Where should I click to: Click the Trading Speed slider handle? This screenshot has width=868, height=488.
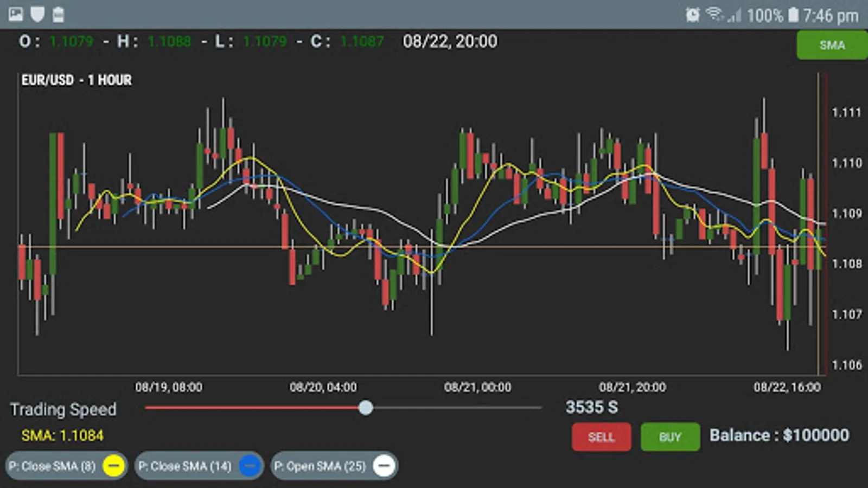tap(366, 408)
